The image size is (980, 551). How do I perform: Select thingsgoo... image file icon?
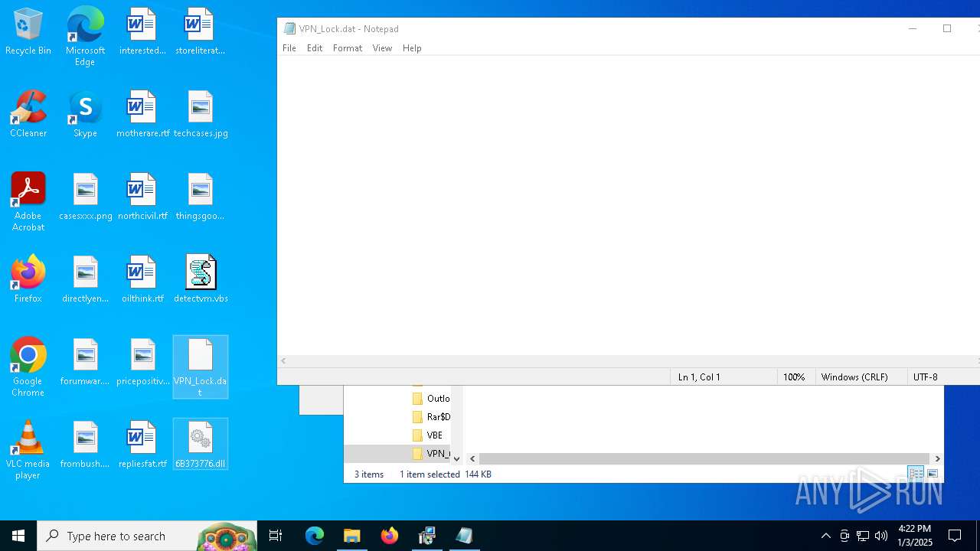[x=201, y=197]
